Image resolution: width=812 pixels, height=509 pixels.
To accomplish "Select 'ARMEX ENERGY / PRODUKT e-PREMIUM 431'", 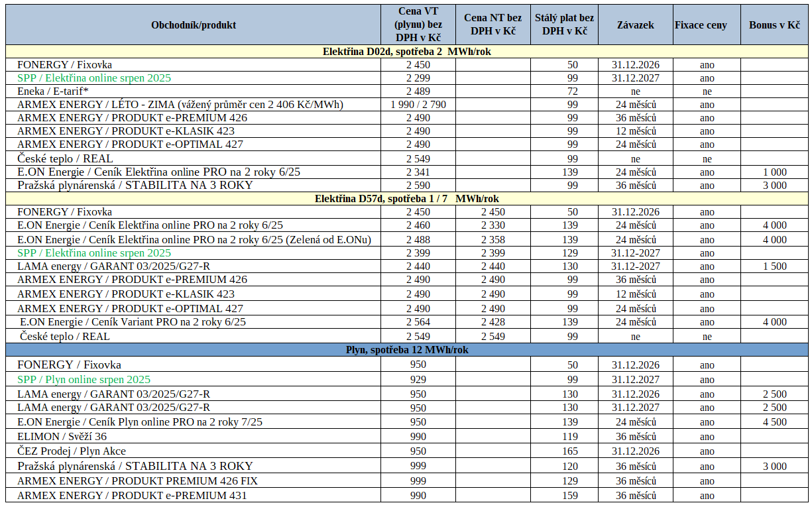I will pos(194,496).
